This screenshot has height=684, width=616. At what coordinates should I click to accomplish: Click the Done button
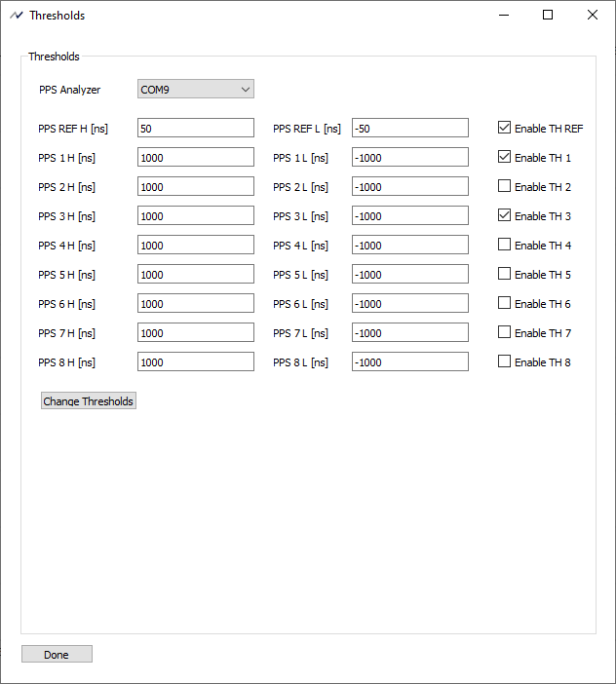[57, 654]
